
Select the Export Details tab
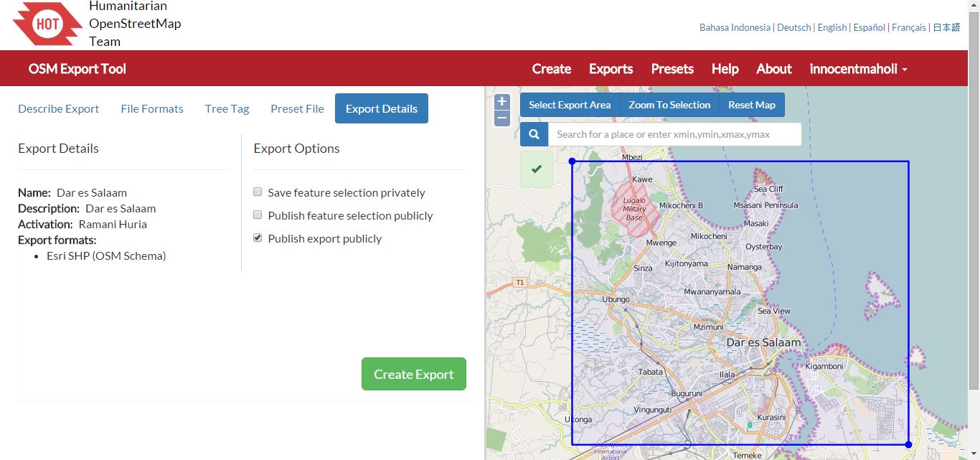tap(382, 108)
